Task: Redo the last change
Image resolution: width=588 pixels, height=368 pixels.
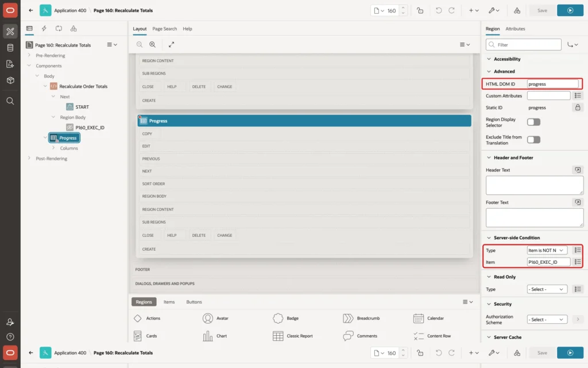Action: (451, 10)
